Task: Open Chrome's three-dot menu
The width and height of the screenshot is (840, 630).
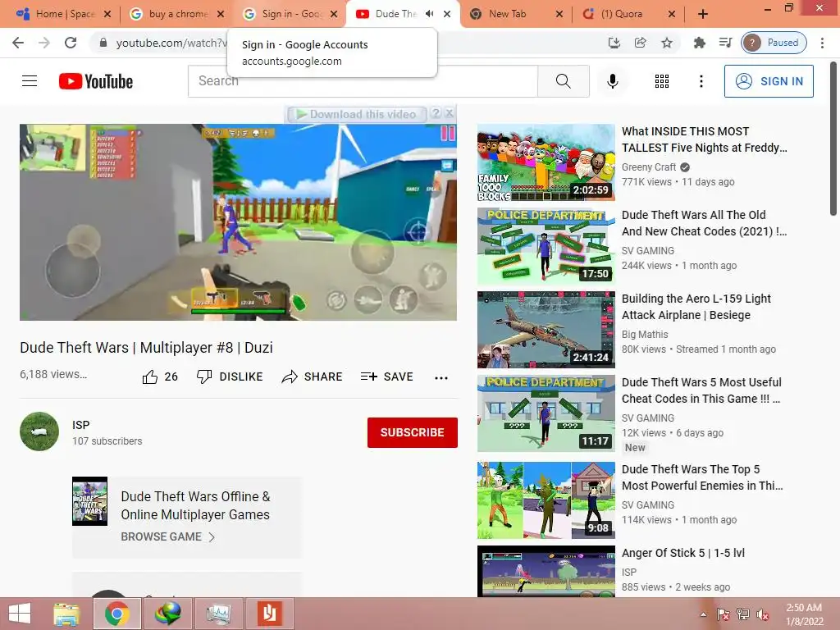Action: [822, 43]
